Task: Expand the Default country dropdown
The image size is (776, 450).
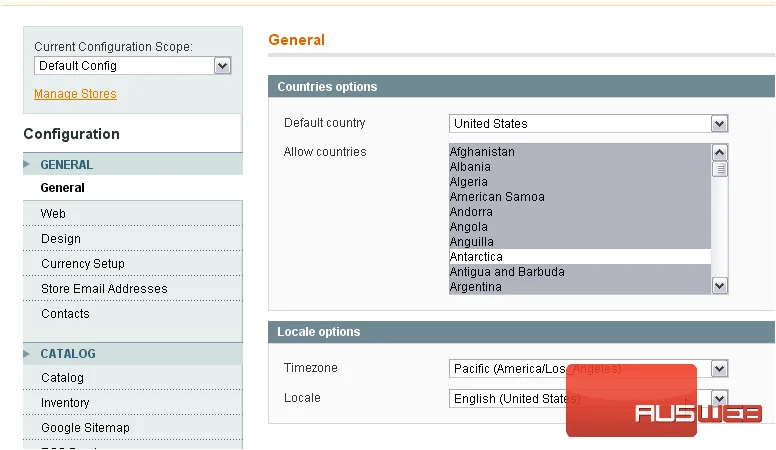Action: (588, 124)
